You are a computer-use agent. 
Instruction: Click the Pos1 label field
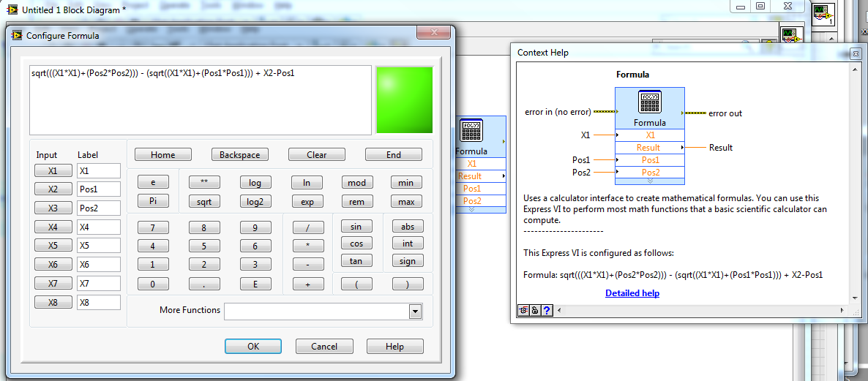click(99, 189)
